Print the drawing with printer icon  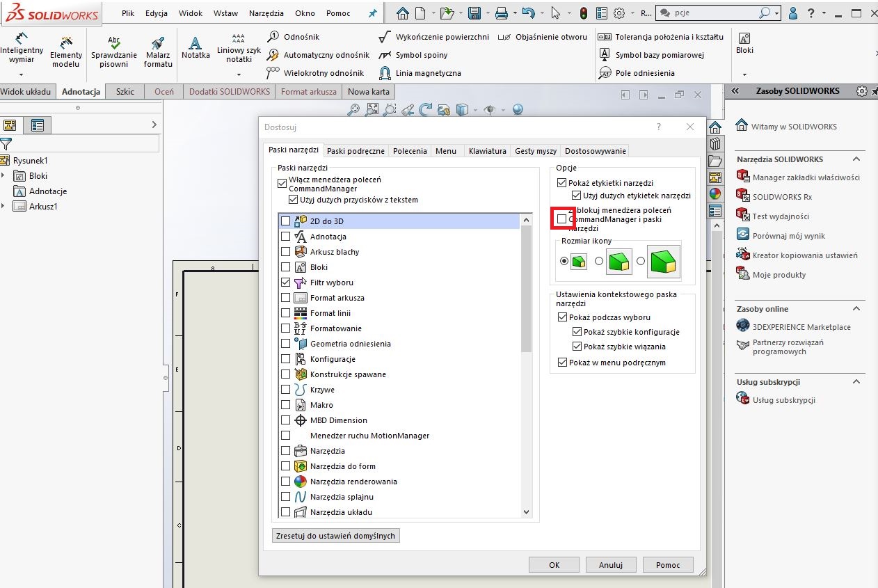tap(502, 13)
